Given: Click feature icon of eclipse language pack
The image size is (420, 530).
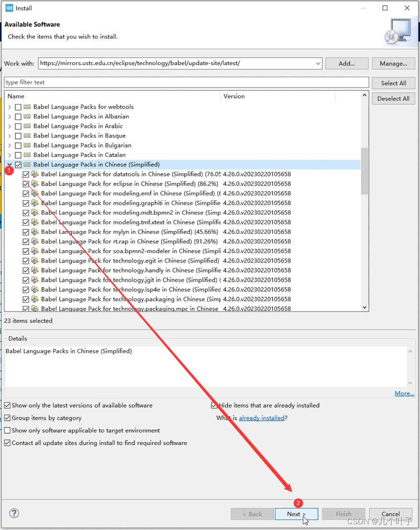Looking at the screenshot, I should point(35,184).
